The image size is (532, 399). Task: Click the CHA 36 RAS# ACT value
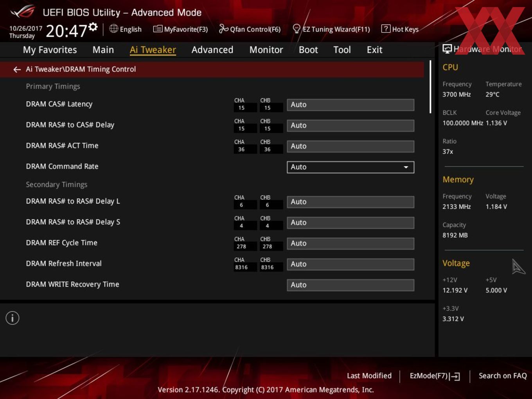coord(245,149)
